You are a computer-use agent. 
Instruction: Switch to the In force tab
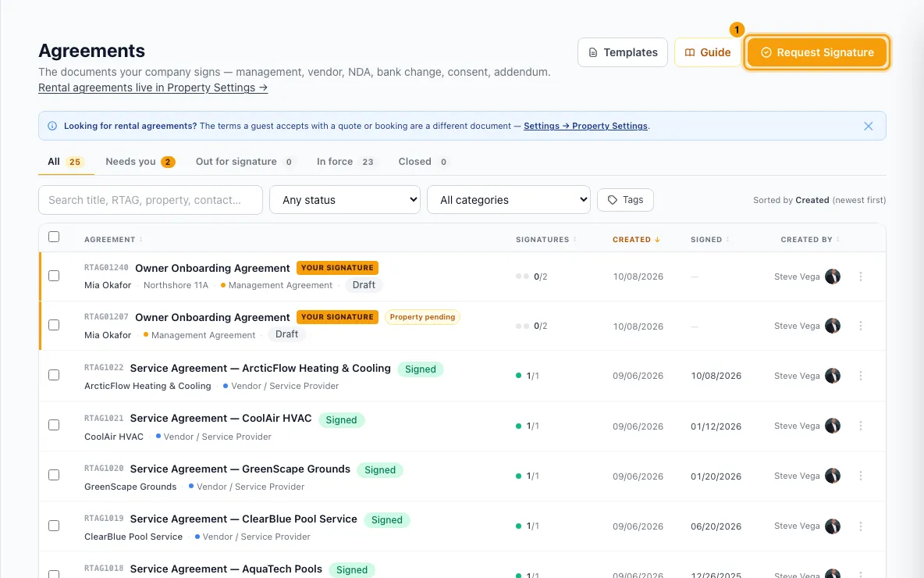coord(346,162)
